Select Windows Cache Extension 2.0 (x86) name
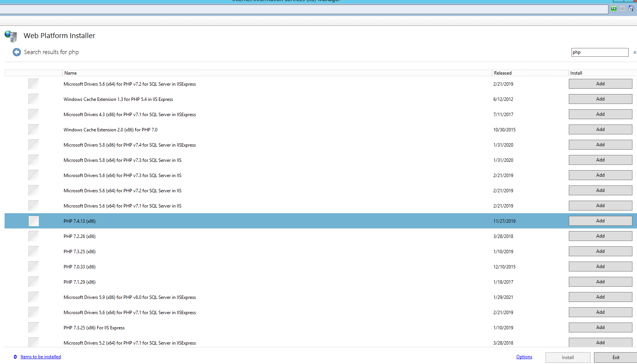Viewport: 637px width, 364px height. pyautogui.click(x=110, y=130)
